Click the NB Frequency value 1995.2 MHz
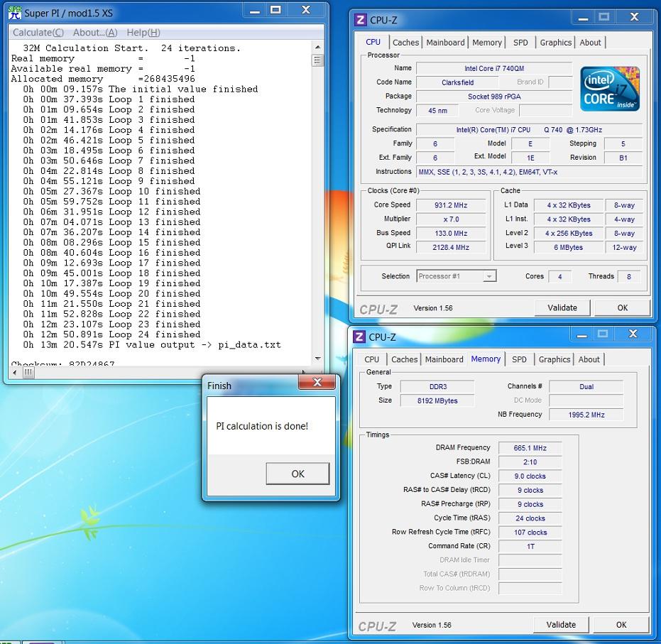This screenshot has height=644, width=661. coord(586,415)
